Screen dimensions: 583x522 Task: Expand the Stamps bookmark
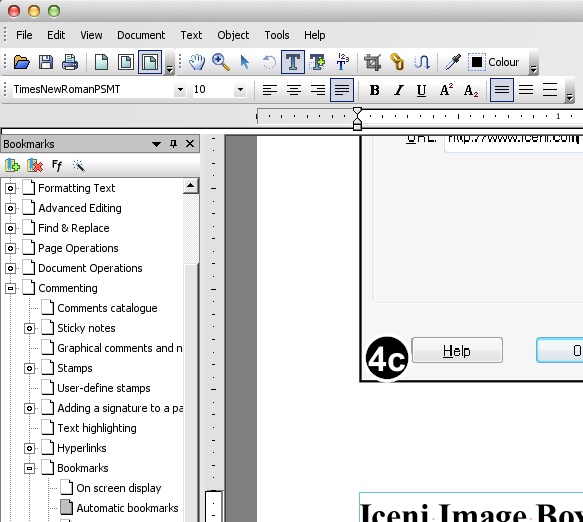[29, 368]
